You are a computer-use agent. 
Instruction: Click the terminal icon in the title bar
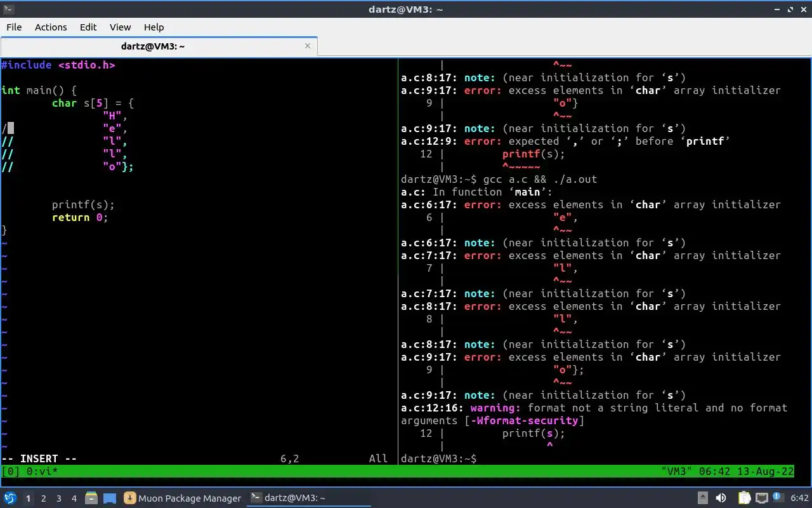pos(9,9)
